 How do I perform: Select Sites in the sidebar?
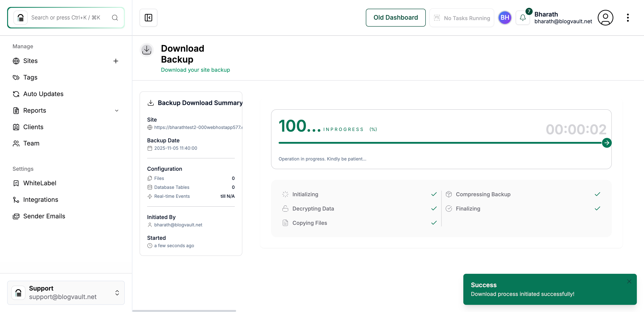(31, 61)
